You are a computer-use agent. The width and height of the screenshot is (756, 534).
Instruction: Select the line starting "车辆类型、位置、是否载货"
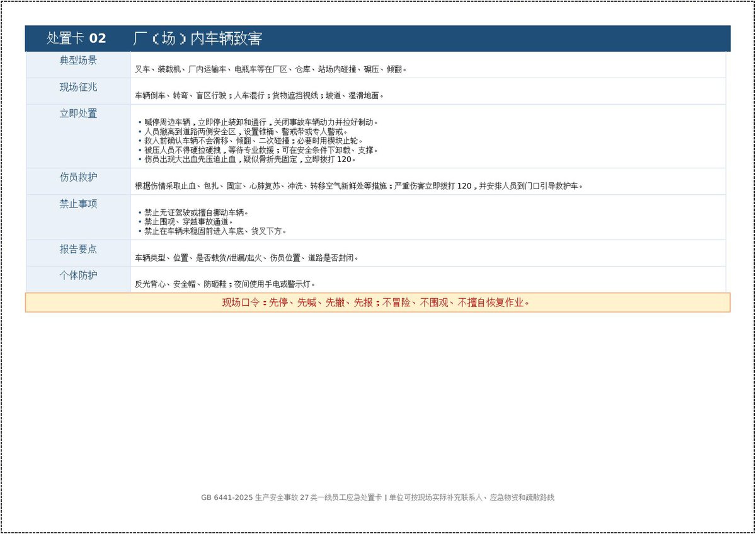coord(248,258)
